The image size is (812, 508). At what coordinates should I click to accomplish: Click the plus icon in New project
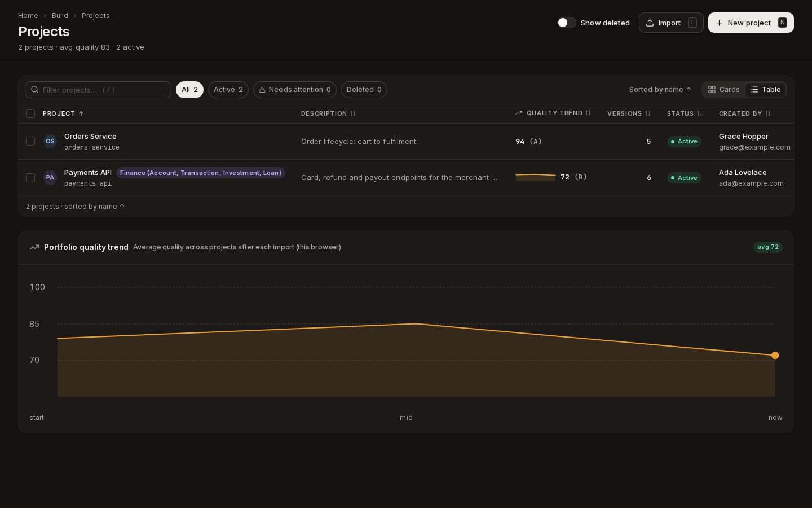719,23
